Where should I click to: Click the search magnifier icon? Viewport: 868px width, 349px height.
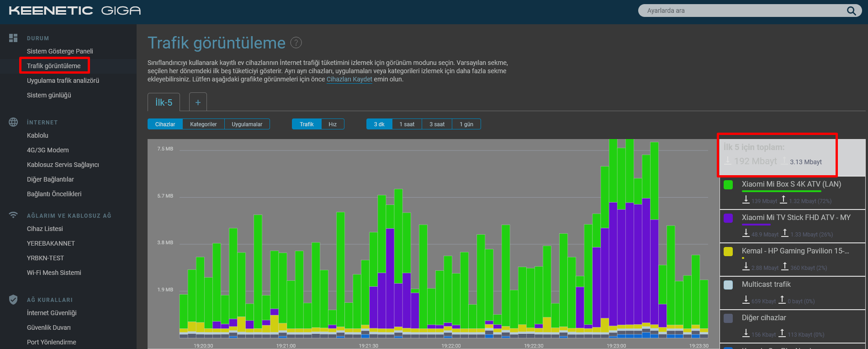click(x=852, y=11)
